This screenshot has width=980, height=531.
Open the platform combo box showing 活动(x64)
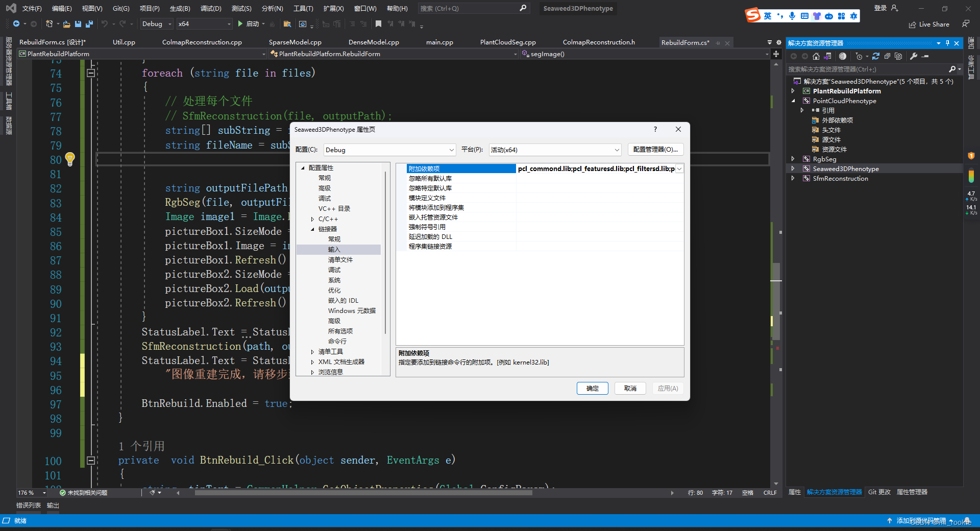coord(555,150)
